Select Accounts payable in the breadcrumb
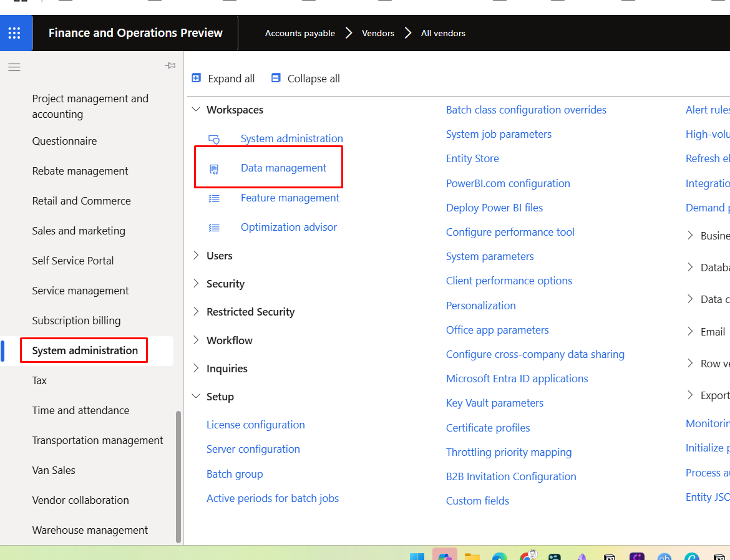The image size is (730, 560). pos(300,33)
